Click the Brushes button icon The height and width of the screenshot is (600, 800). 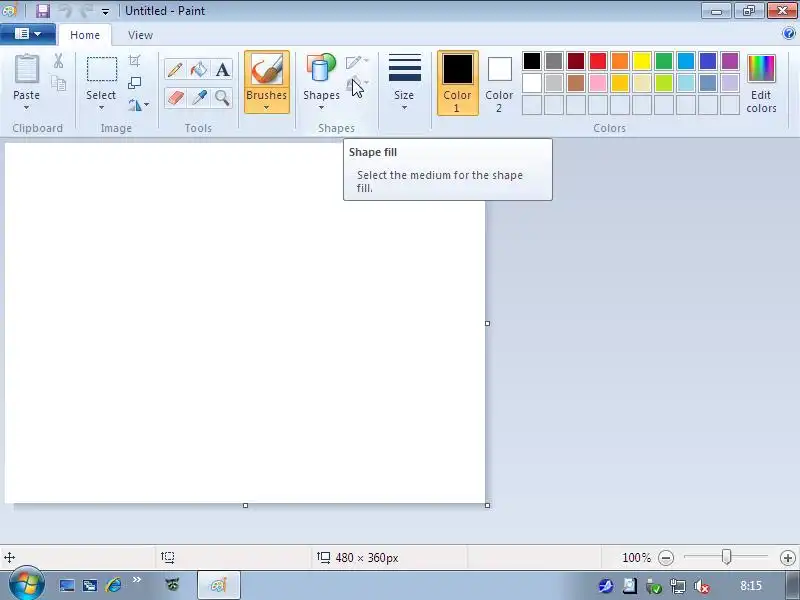click(266, 69)
